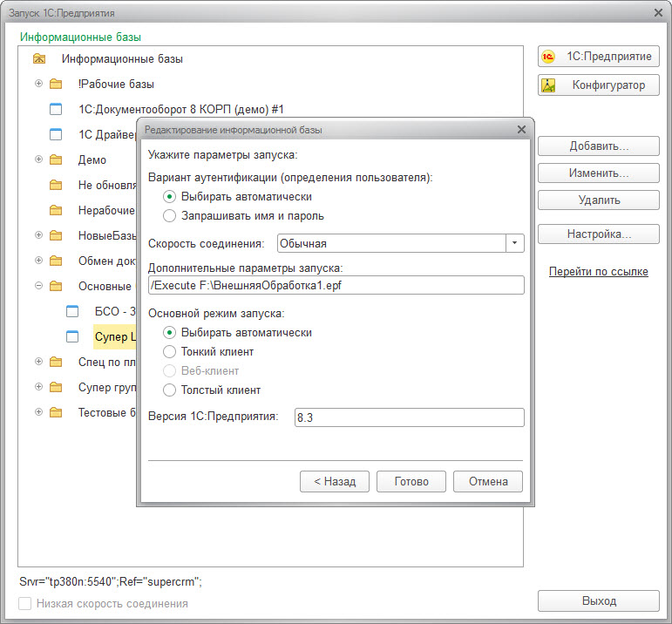This screenshot has height=624, width=672.
Task: Click the НовыеБазы folder icon
Action: click(56, 235)
